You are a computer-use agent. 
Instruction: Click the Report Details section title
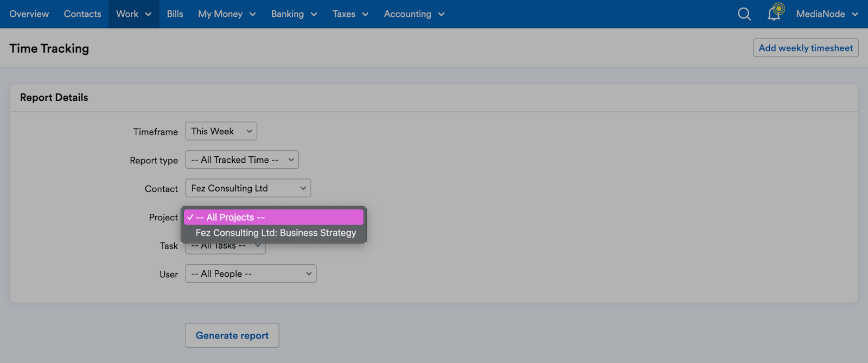(x=54, y=98)
